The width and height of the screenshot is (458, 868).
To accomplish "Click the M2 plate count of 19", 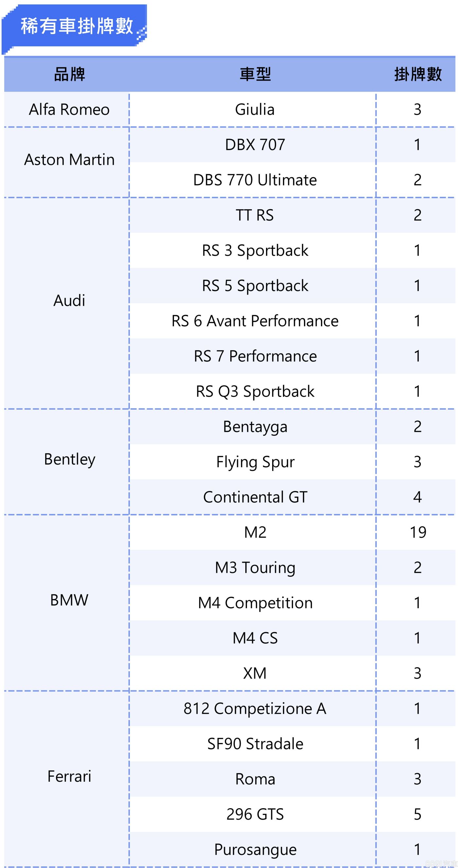I will (x=417, y=532).
